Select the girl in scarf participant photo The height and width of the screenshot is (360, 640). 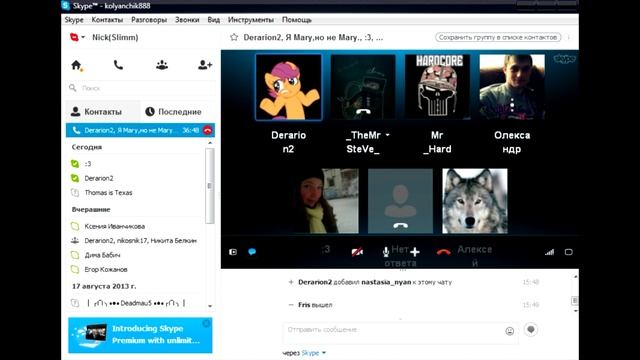(326, 201)
